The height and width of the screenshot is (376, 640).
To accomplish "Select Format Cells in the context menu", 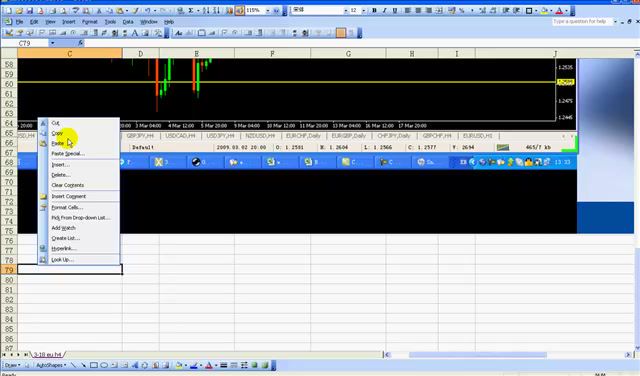I will coord(67,207).
